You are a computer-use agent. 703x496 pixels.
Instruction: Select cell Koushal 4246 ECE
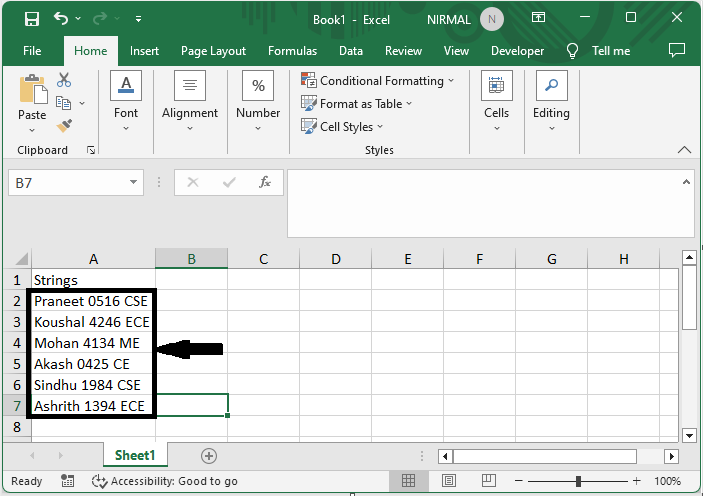tap(93, 322)
